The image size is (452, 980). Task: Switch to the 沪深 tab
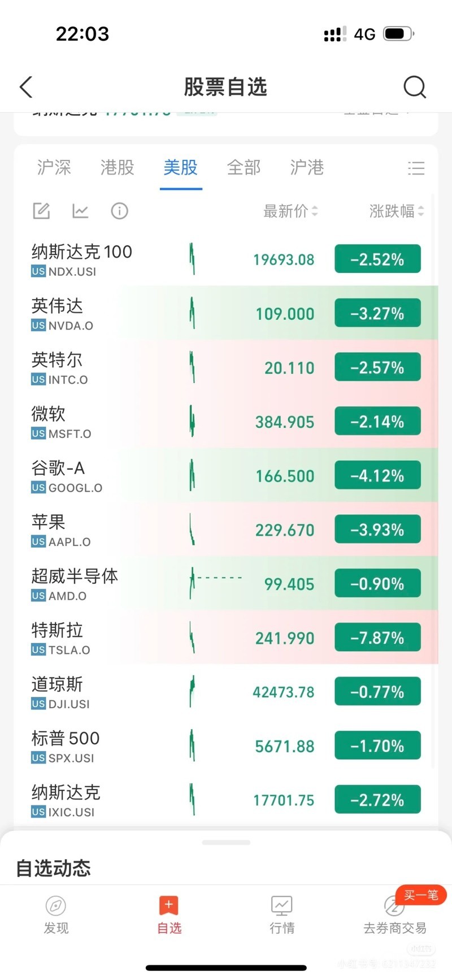pyautogui.click(x=54, y=168)
